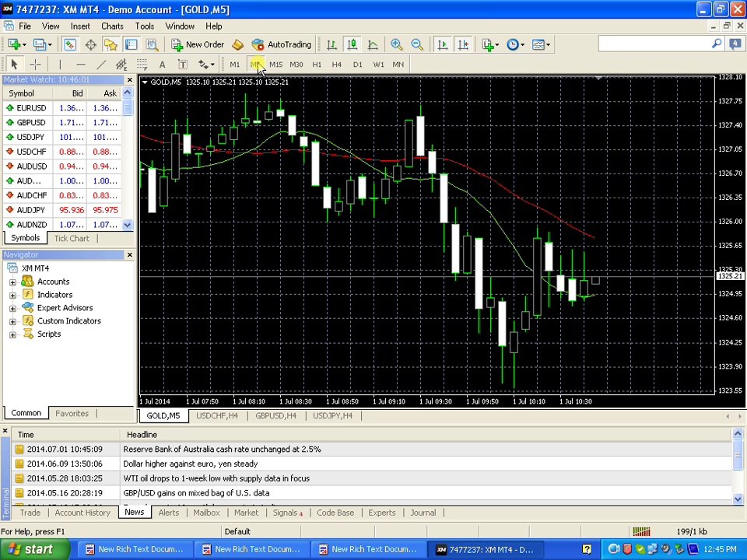Open the Favorites tab in Navigator
This screenshot has width=747, height=560.
[72, 413]
